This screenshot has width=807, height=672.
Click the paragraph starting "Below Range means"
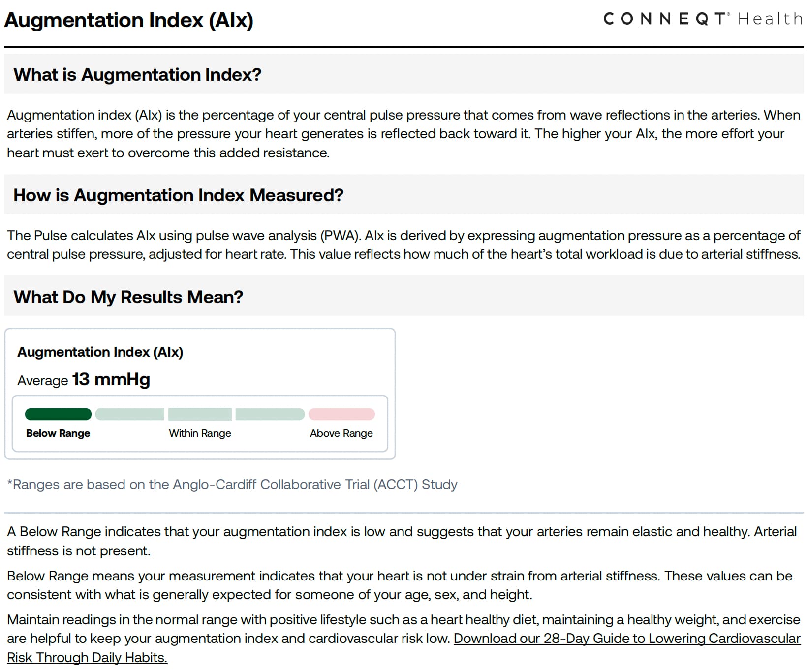(x=400, y=585)
